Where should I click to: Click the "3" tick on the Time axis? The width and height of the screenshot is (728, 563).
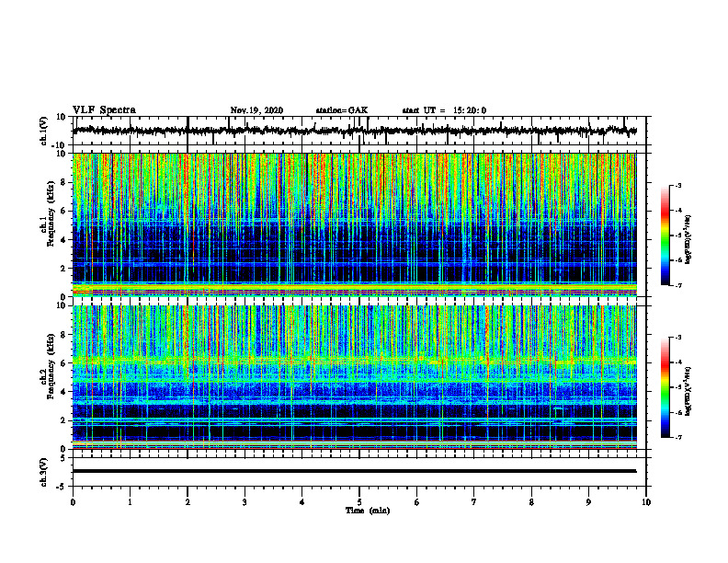[245, 502]
